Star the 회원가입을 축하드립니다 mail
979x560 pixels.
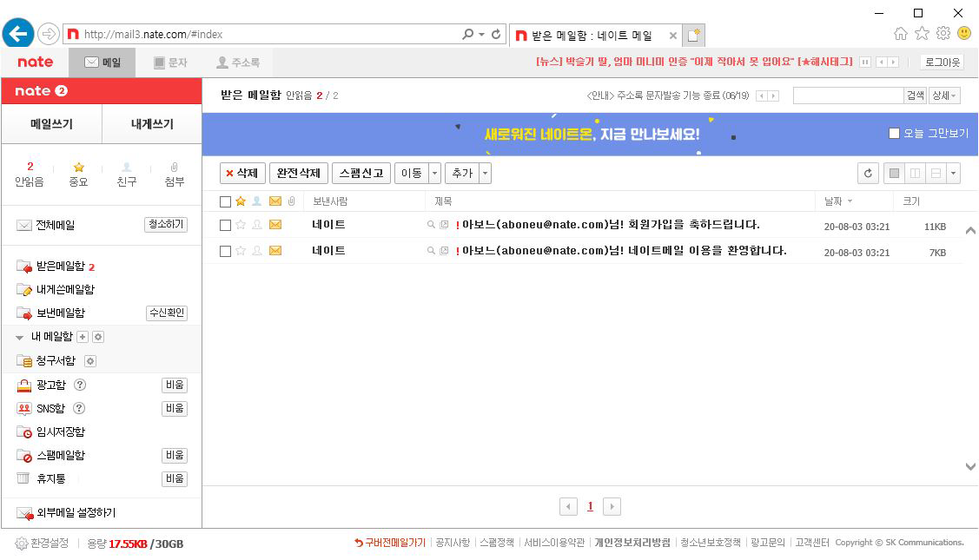(241, 225)
